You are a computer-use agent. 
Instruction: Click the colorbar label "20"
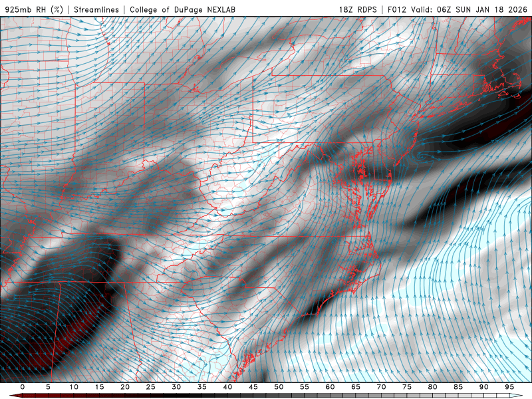(x=125, y=387)
